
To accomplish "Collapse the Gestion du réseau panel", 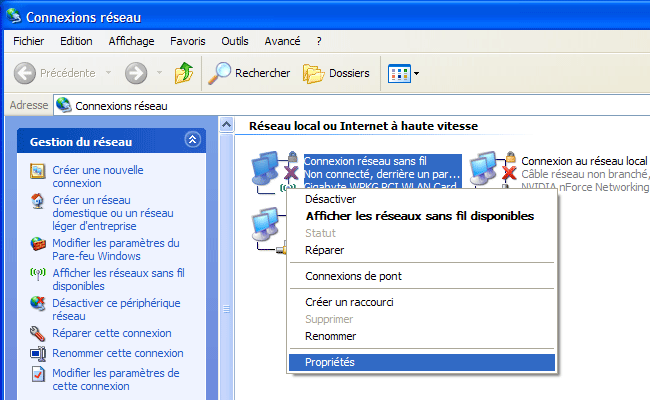I will (x=192, y=141).
